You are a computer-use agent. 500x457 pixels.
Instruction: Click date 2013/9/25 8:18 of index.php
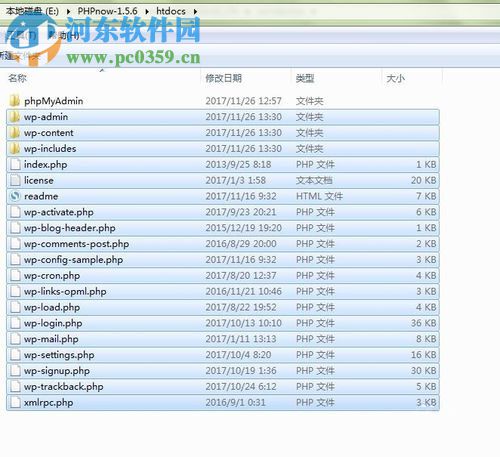click(x=238, y=164)
